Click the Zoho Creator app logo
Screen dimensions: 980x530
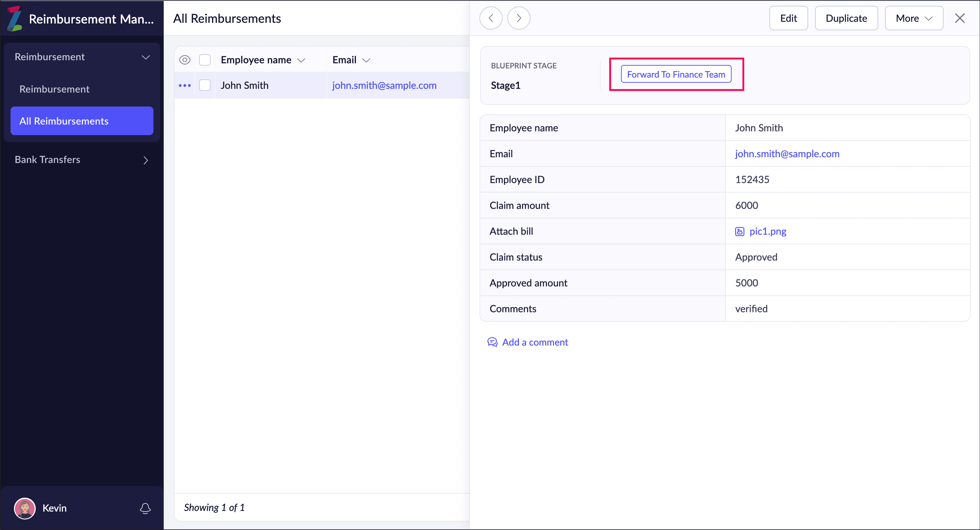coord(14,18)
